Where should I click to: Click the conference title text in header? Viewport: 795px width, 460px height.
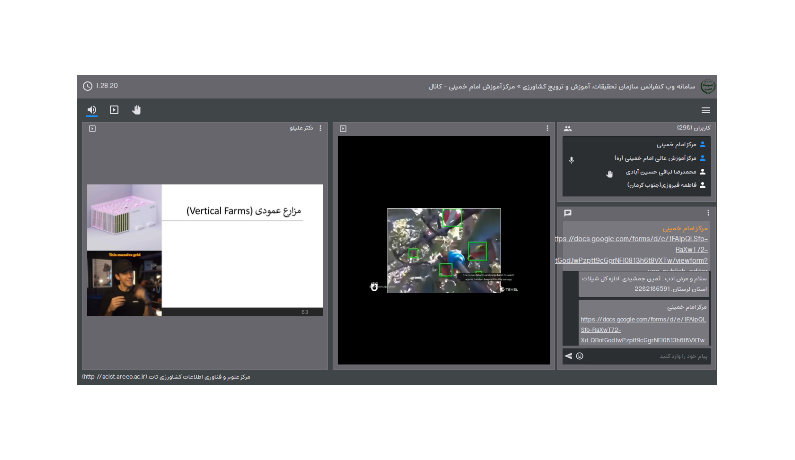coord(562,87)
